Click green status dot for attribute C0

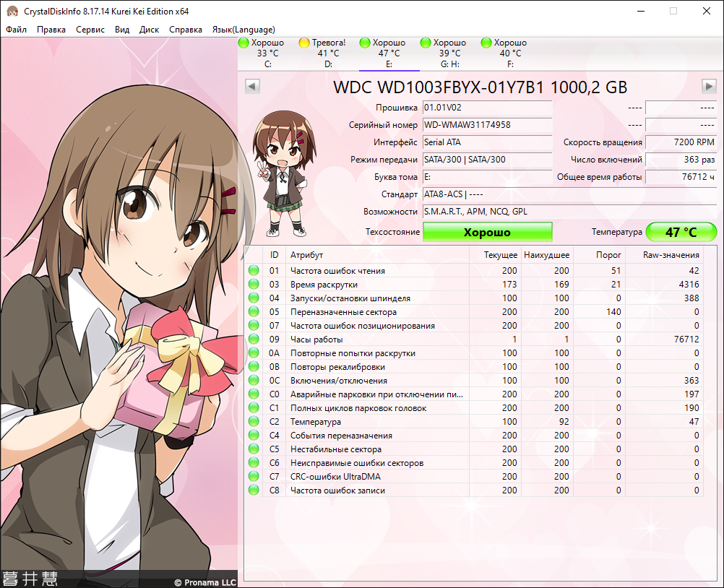254,394
